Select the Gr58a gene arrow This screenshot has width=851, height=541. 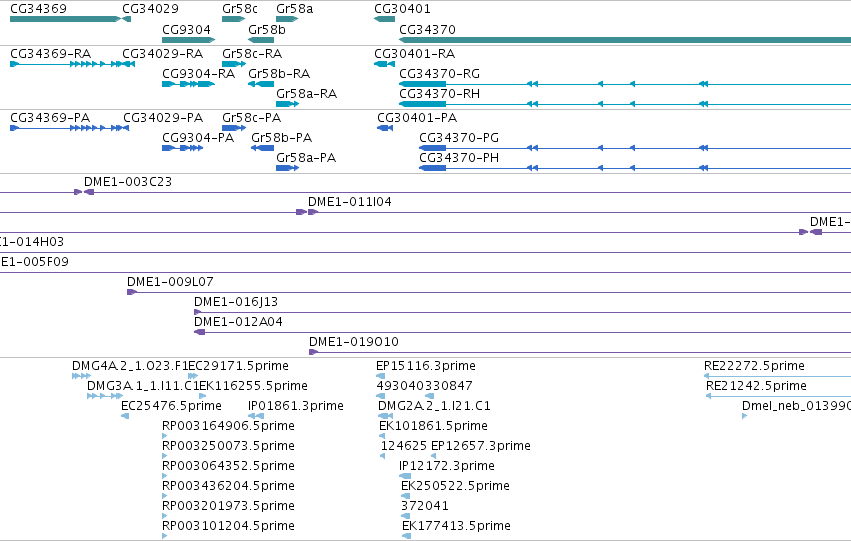287,19
